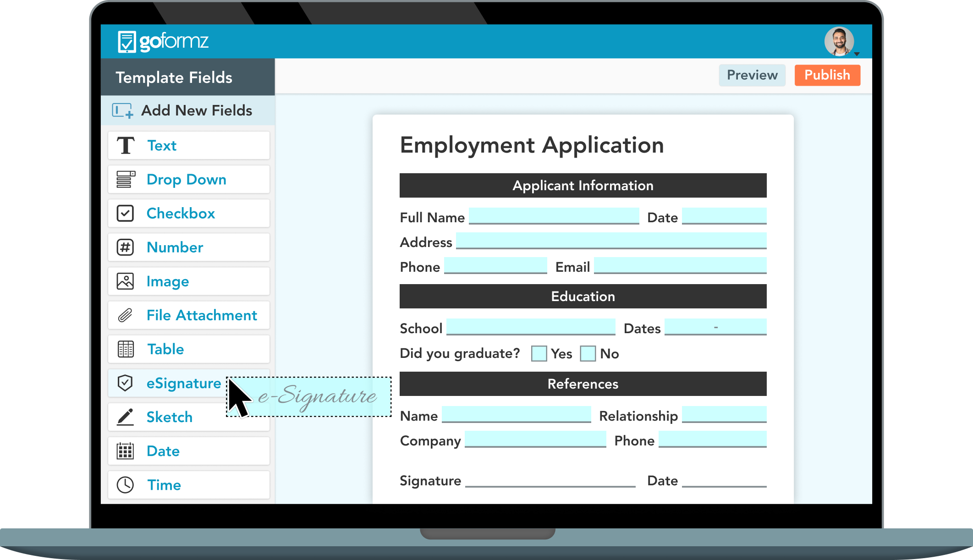Check the Yes graduation checkbox
Screen dimensions: 973x560
[539, 353]
